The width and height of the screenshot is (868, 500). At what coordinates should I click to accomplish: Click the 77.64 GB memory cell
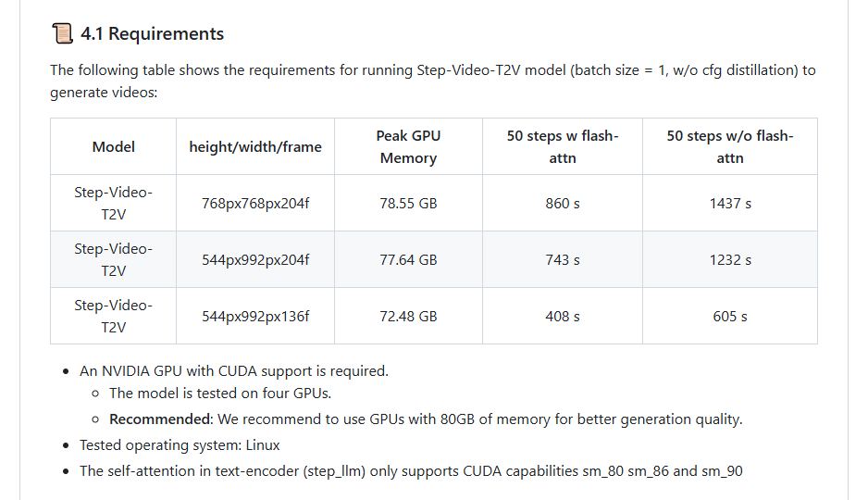408,259
